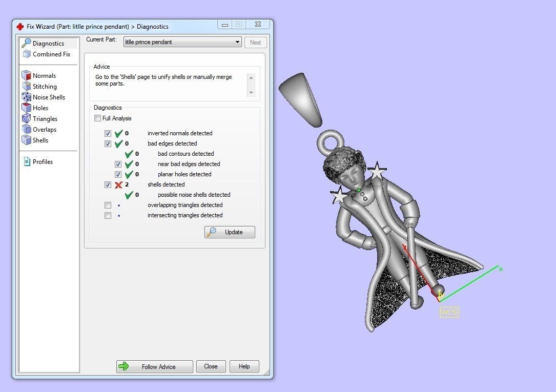This screenshot has width=556, height=392.
Task: Enable intersecting triangles detected checkbox
Action: tap(108, 216)
